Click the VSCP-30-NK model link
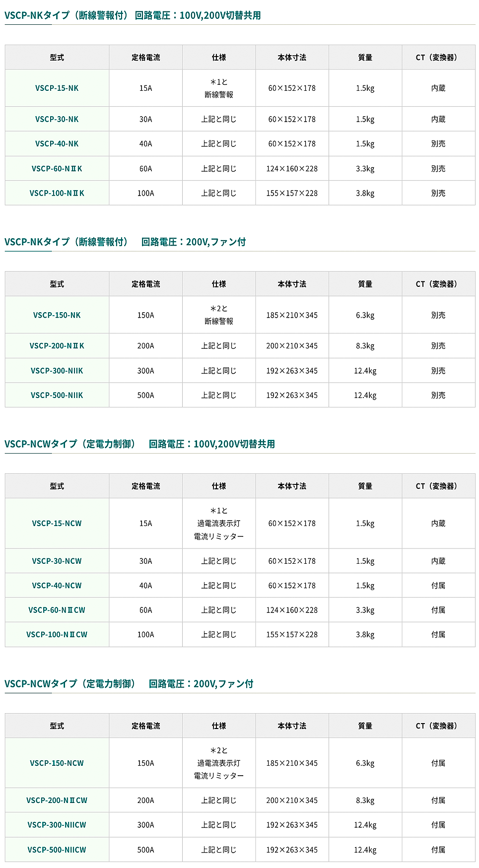 tap(57, 119)
